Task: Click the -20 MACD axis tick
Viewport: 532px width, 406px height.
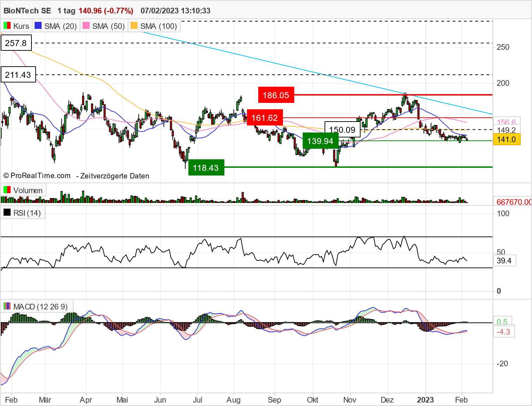Action: pyautogui.click(x=502, y=363)
